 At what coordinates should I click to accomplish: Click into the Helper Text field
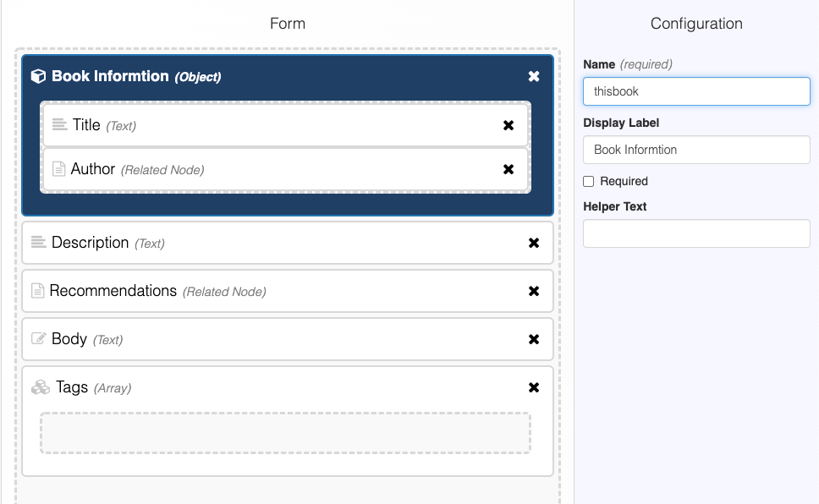click(696, 233)
